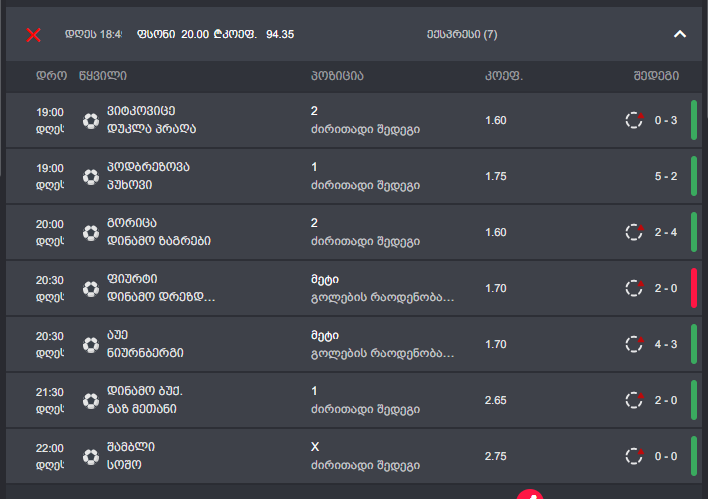Click team name აუე
Viewport: 708px width, 499px height.
click(x=117, y=335)
